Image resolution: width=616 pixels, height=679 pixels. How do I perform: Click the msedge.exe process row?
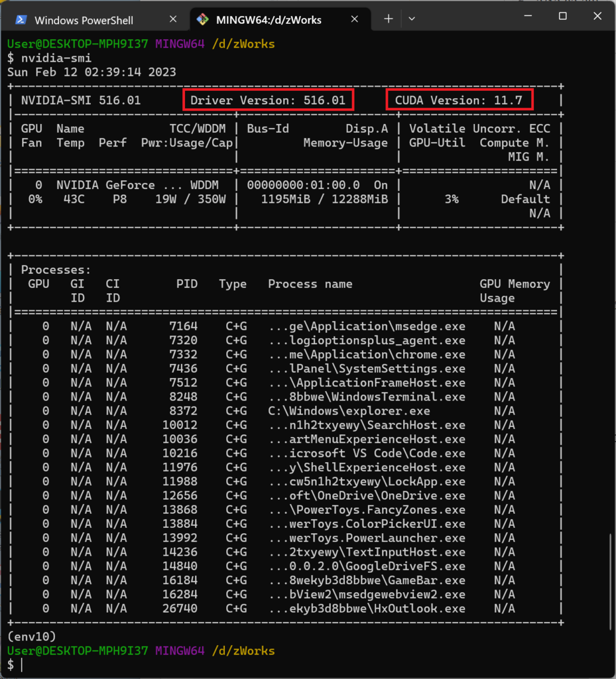(x=286, y=326)
